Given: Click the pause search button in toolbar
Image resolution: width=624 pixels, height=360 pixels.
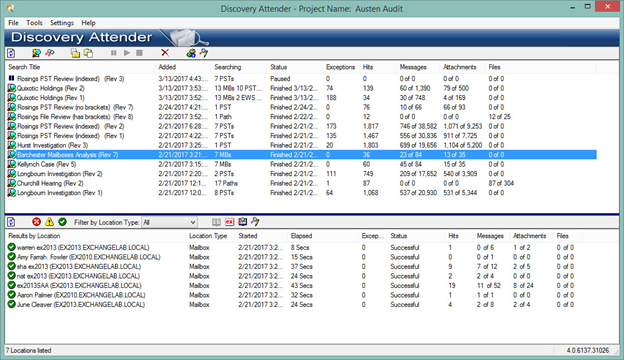Looking at the screenshot, I should (113, 53).
